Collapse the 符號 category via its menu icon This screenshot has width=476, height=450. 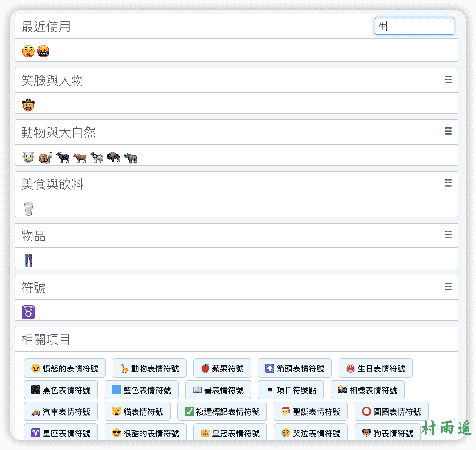pos(448,286)
